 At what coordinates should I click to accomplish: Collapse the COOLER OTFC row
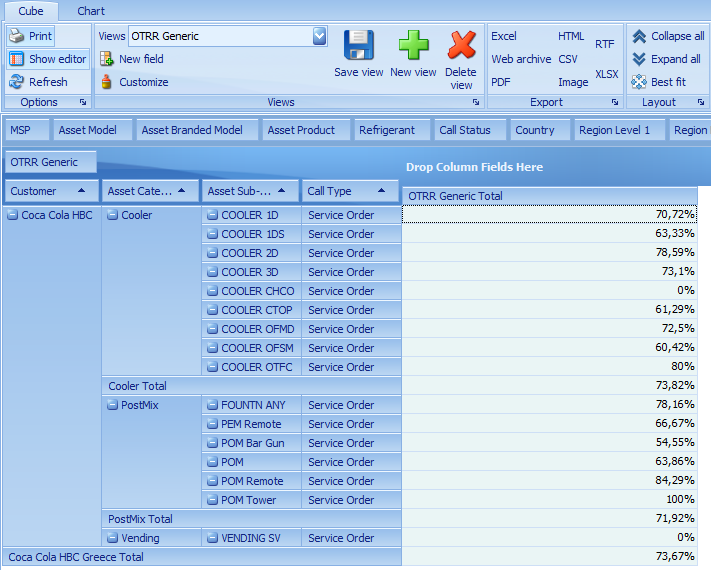click(x=212, y=367)
